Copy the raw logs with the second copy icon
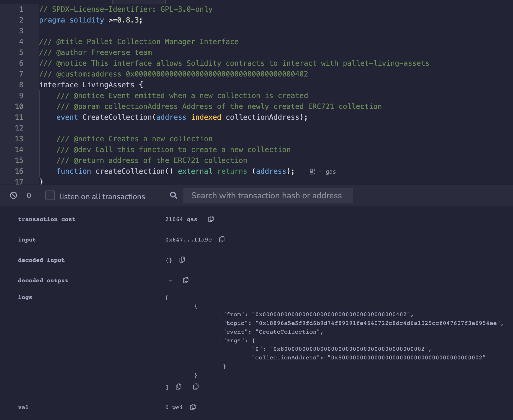 196,387
